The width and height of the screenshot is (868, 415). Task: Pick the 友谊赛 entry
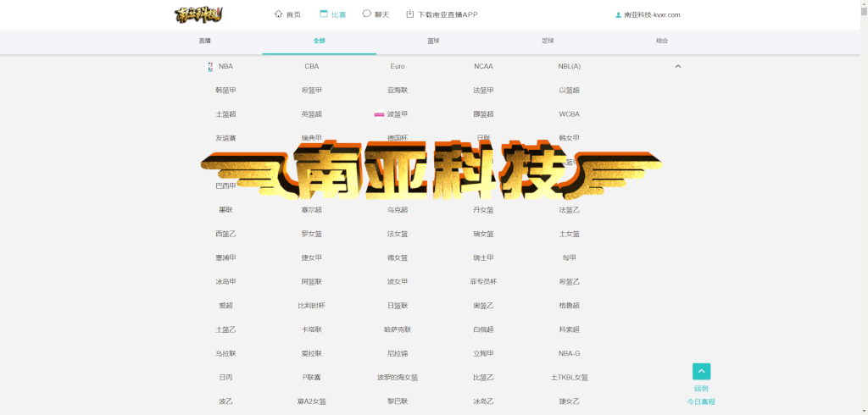[x=225, y=138]
